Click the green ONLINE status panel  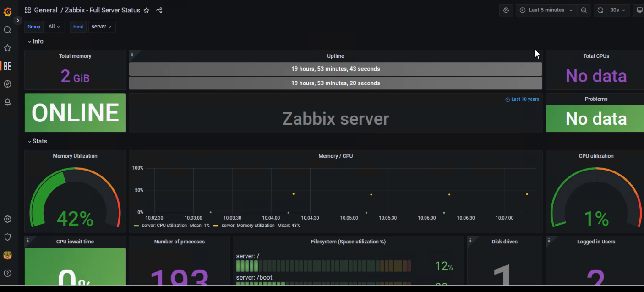click(75, 113)
